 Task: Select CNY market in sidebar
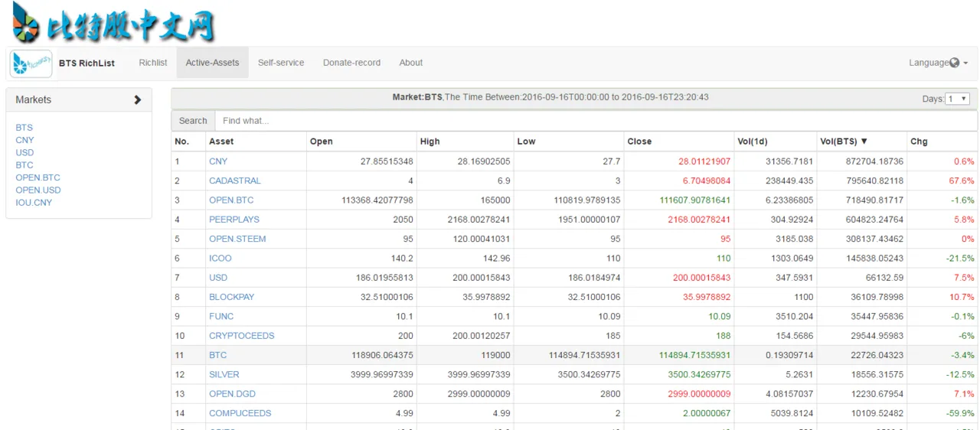click(x=24, y=140)
